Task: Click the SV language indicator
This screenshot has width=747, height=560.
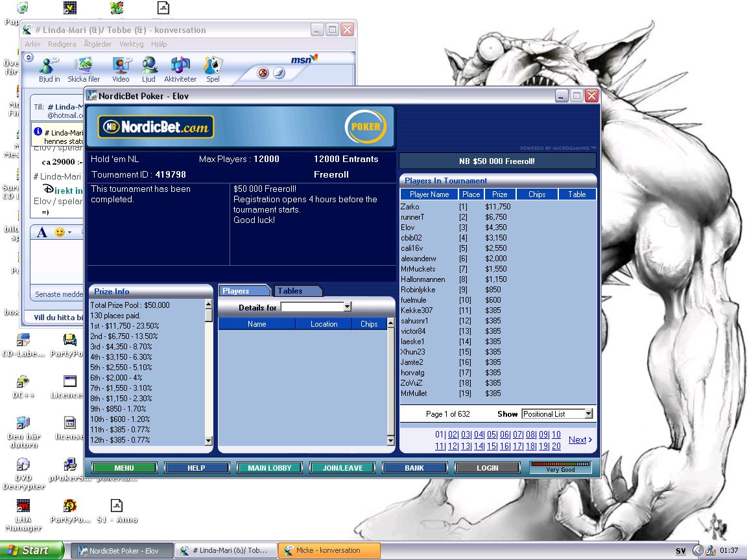Action: (681, 550)
